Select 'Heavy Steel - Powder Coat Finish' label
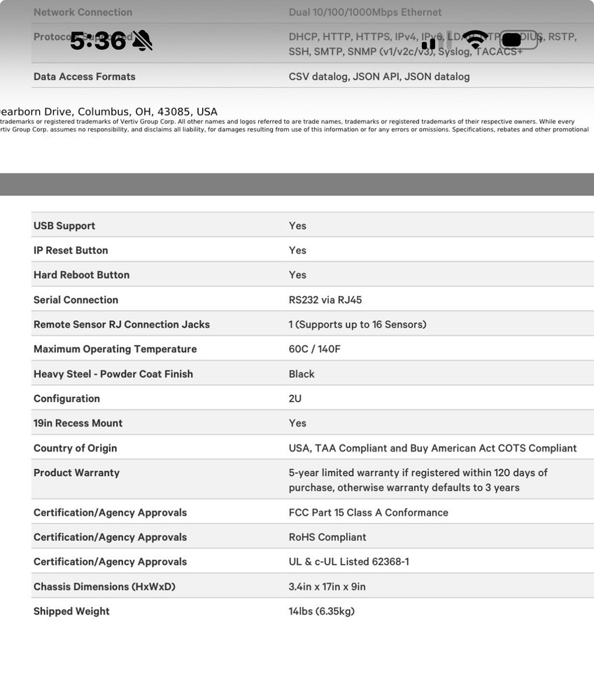Viewport: 594px width, 700px height. [x=113, y=374]
